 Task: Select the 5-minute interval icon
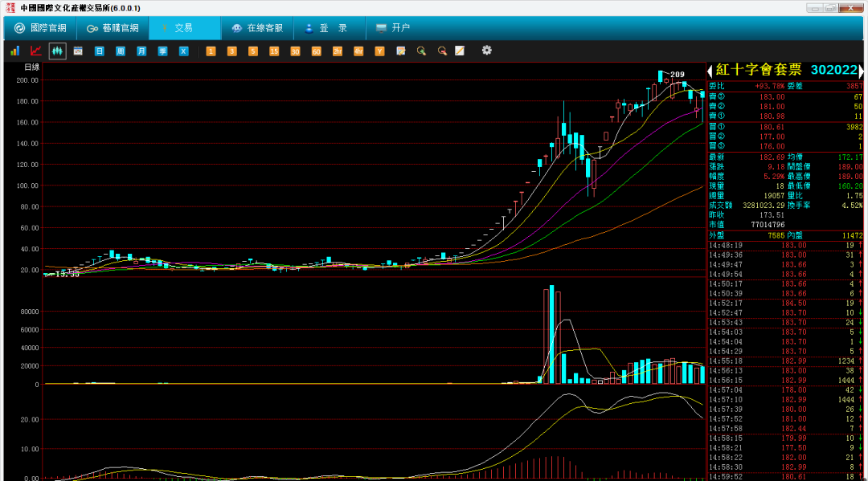click(252, 51)
